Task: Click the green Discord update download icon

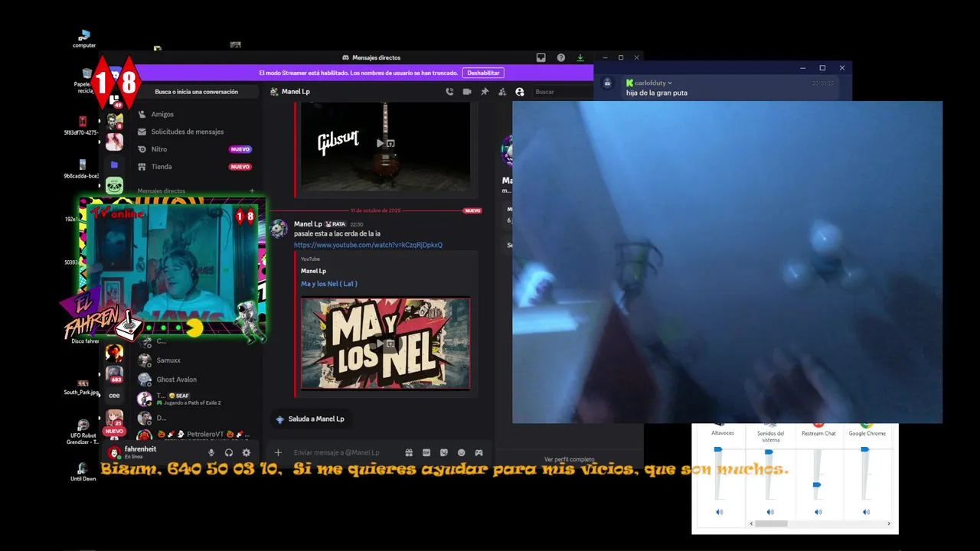Action: click(x=580, y=57)
